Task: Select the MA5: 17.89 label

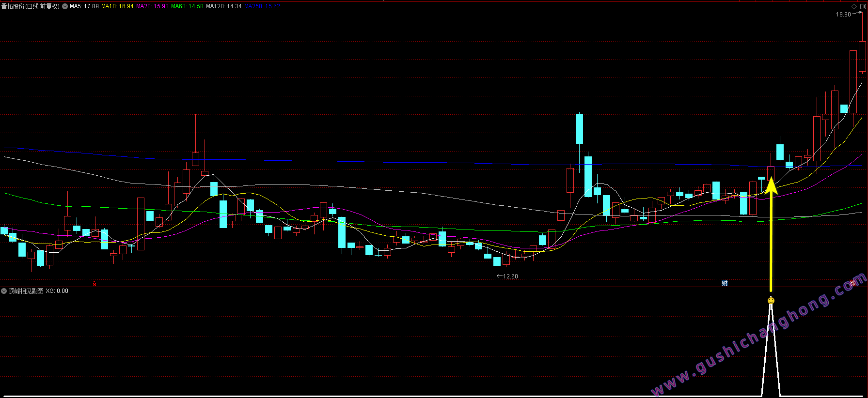Action: coord(84,6)
